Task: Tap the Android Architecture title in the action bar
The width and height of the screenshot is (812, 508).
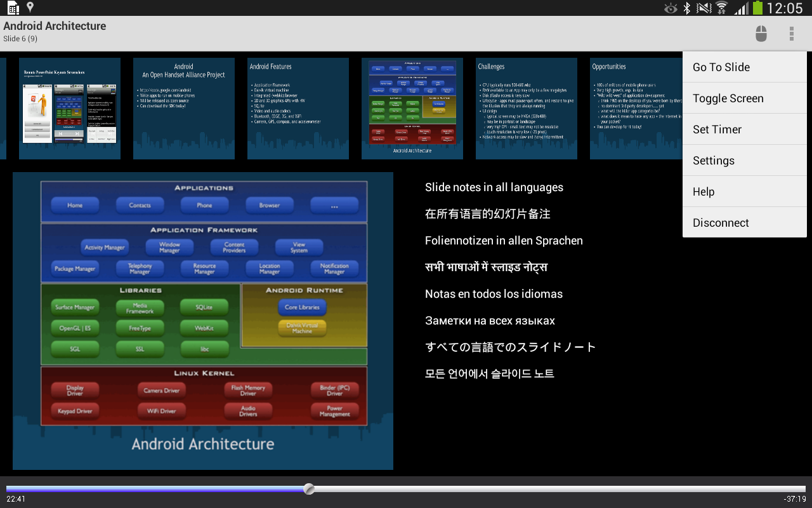Action: click(x=55, y=26)
